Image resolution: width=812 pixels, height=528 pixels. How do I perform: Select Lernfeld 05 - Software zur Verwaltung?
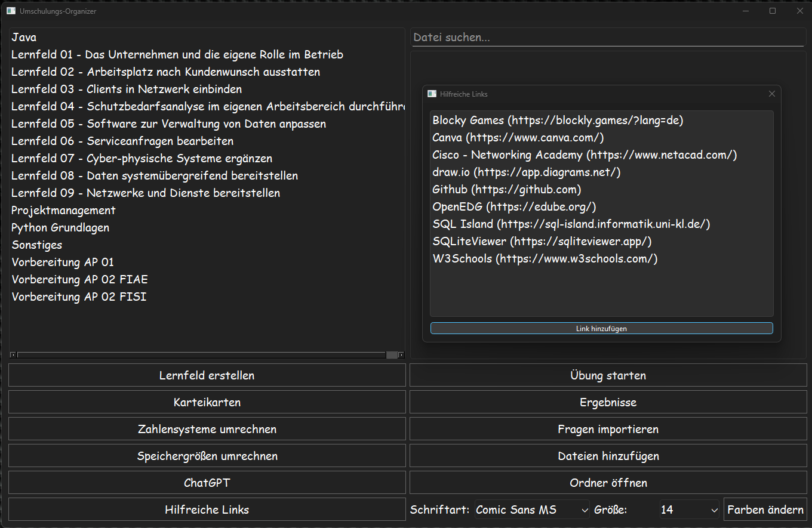point(207,123)
